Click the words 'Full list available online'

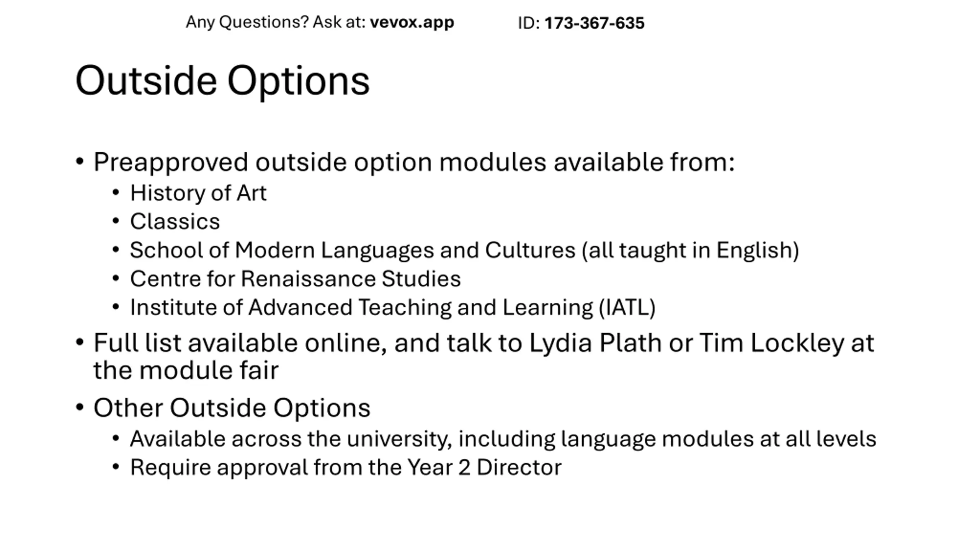coord(240,343)
